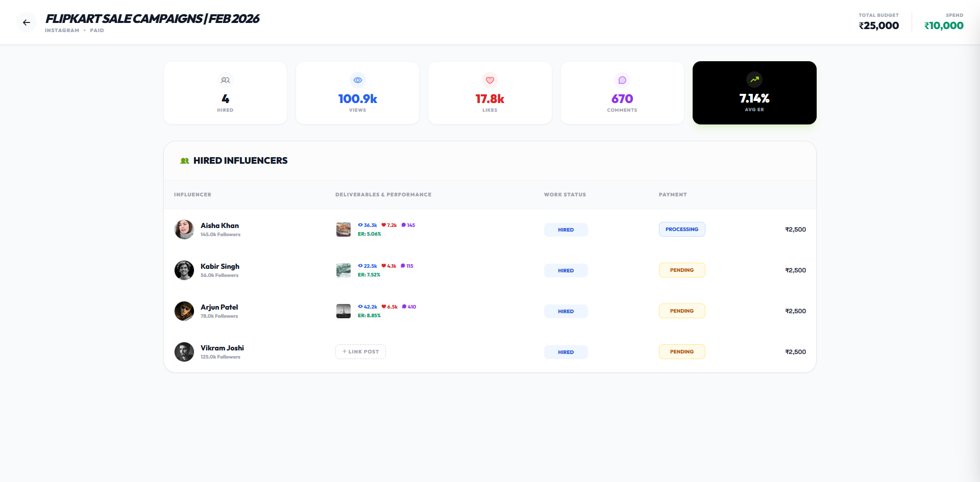Select the Views stat card
Screen dimensions: 980x482
coord(357,92)
